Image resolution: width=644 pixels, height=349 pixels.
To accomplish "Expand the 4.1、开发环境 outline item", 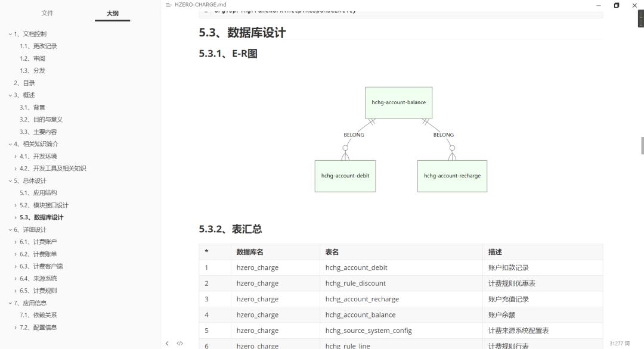I will tap(16, 156).
